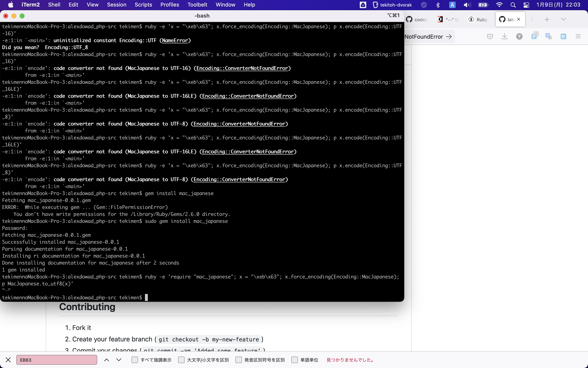Click the "Did you mean? Encoding::UTF_8" line
Screen dimensions: 588x368
pyautogui.click(x=45, y=47)
